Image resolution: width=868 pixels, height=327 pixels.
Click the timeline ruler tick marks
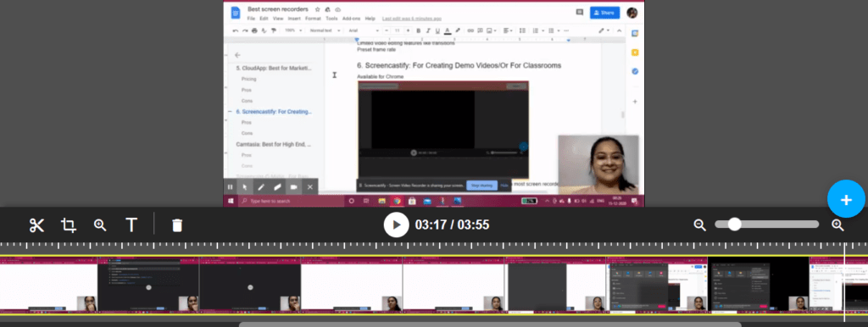[434, 245]
